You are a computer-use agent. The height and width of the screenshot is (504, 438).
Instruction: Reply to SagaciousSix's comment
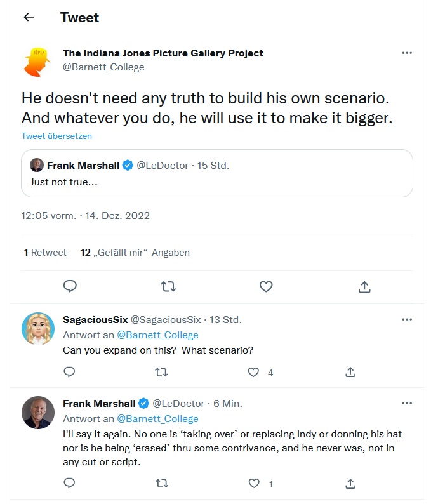70,372
